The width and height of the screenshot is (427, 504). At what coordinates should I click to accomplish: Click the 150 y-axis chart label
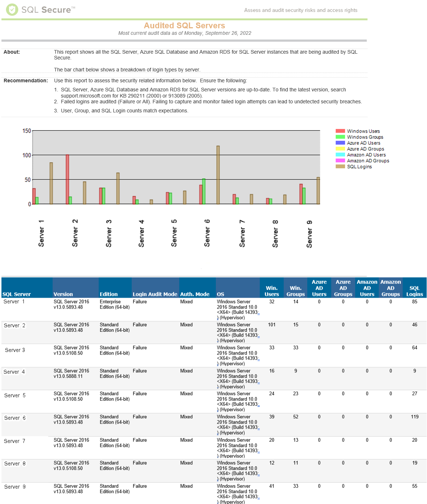(27, 131)
